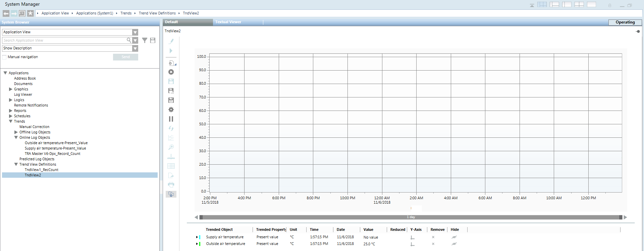Select the Default tab
This screenshot has height=251, width=644.
click(171, 22)
